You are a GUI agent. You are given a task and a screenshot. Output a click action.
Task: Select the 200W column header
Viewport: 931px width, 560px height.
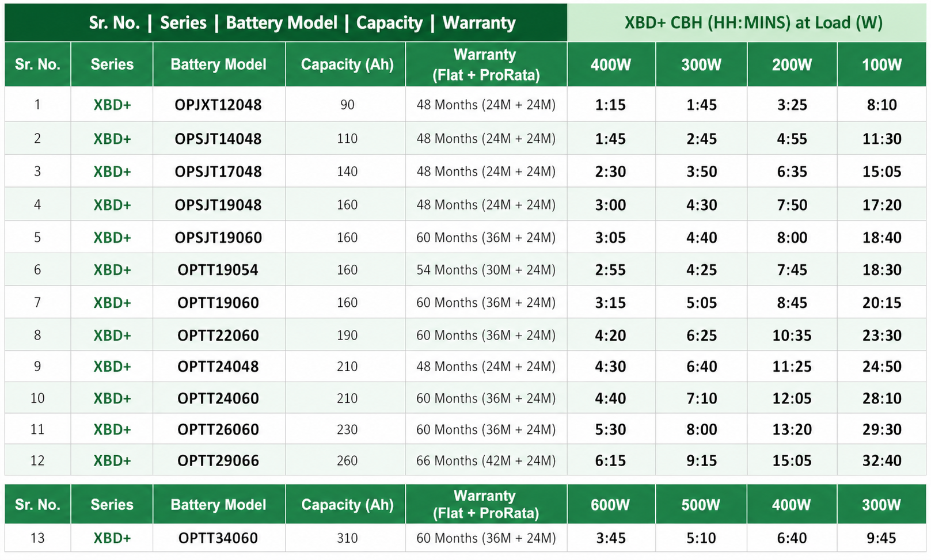(x=792, y=65)
